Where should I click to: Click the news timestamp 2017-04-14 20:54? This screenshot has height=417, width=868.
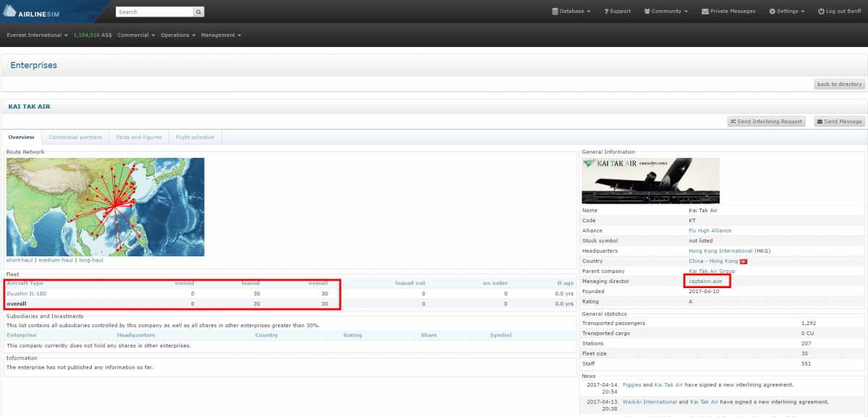602,388
